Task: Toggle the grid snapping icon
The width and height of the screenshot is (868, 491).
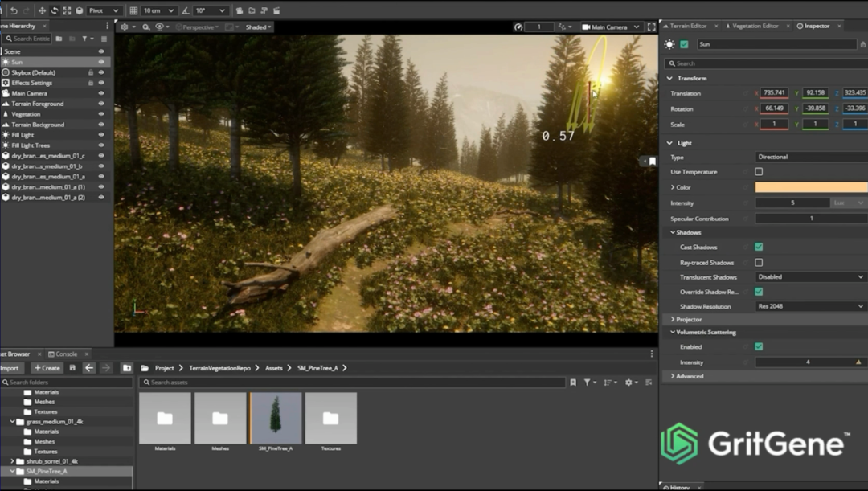Action: click(x=133, y=10)
